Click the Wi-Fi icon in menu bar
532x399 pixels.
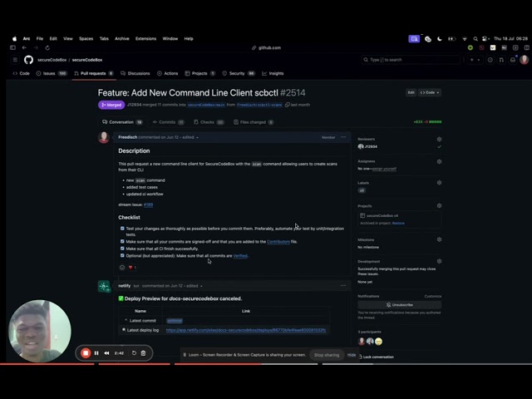(x=465, y=39)
